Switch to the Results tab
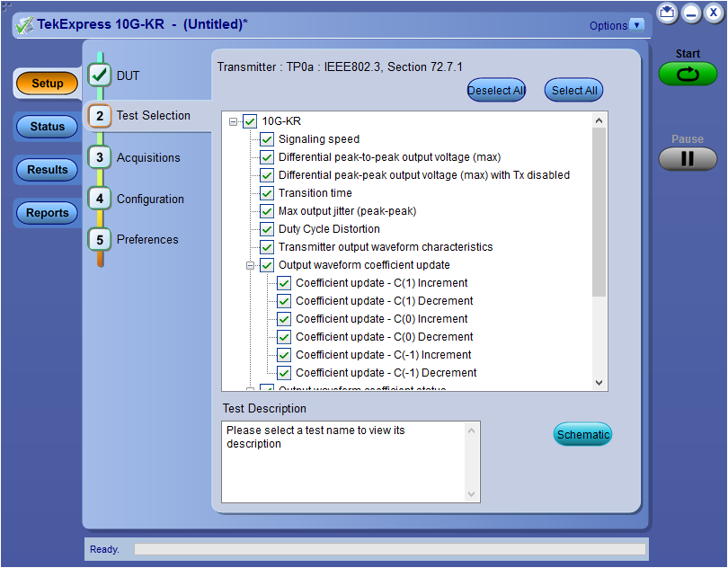 pos(48,170)
